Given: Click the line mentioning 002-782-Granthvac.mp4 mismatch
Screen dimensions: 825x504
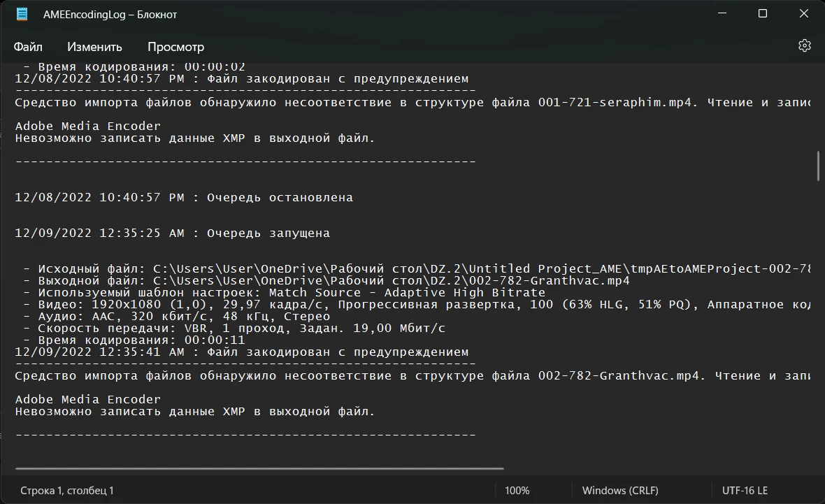Looking at the screenshot, I should coord(412,375).
